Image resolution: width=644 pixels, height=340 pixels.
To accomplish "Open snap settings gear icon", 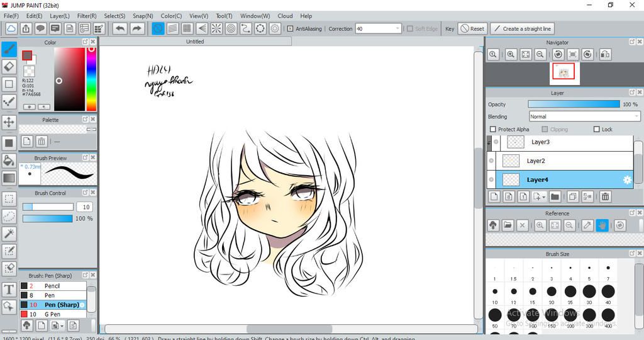I will 275,28.
